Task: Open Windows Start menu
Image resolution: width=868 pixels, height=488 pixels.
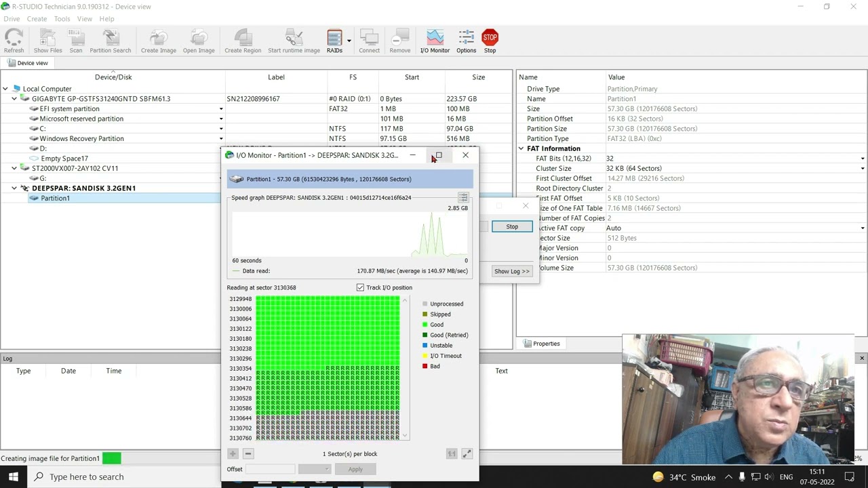Action: tap(14, 476)
